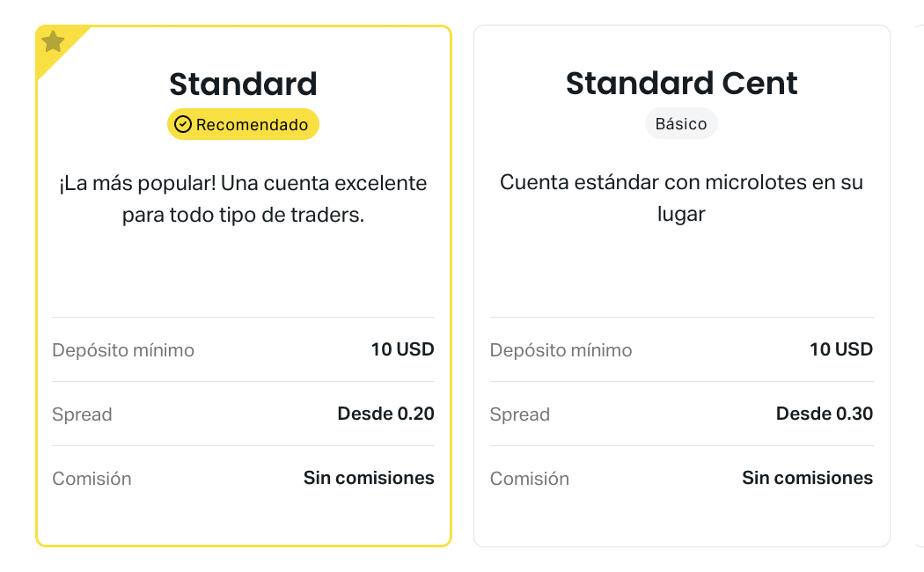Click the Standard Cent microlotes description

coord(681,198)
